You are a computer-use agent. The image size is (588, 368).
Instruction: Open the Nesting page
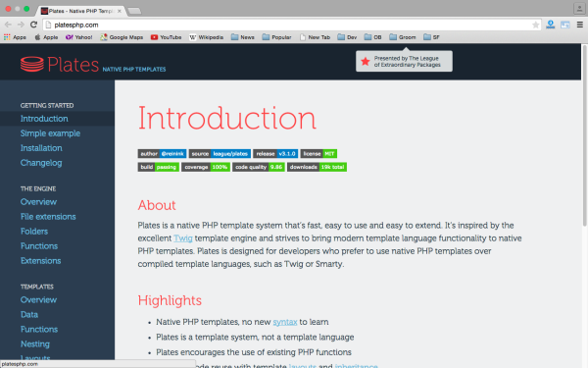35,344
